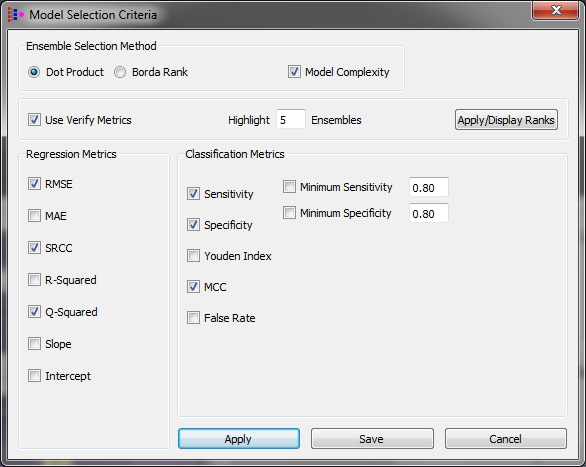
Task: Enable the R-Squared checkbox
Action: (34, 279)
